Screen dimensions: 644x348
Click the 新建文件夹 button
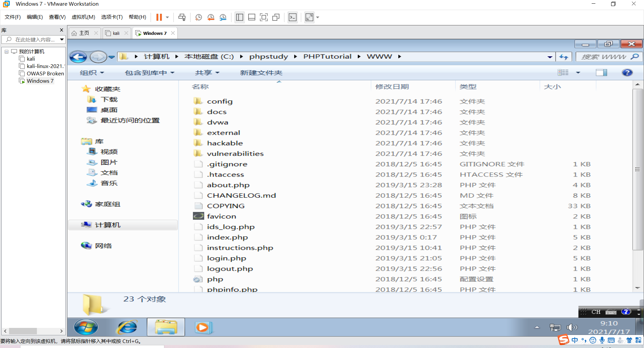tap(261, 73)
